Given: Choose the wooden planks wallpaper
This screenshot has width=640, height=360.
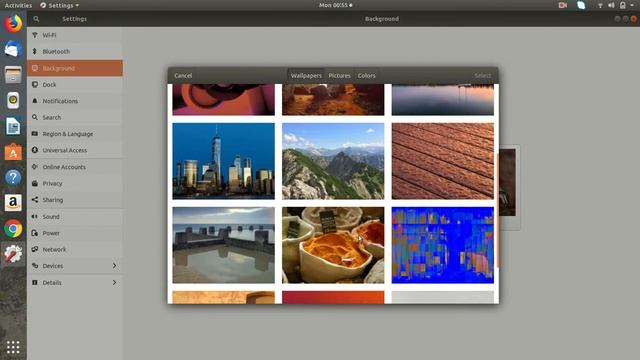Looking at the screenshot, I should click(443, 161).
